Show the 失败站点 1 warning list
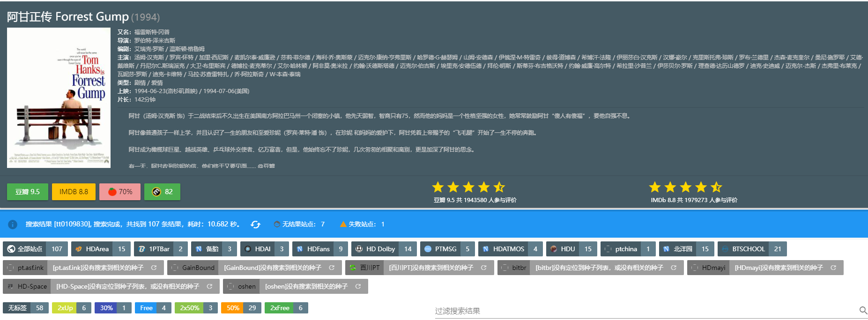868x320 pixels. (x=362, y=225)
